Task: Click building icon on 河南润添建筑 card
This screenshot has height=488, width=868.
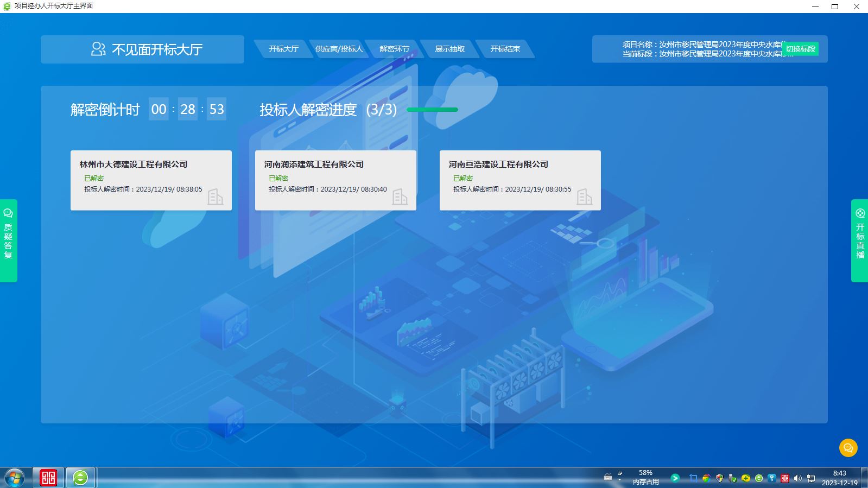Action: click(x=400, y=197)
